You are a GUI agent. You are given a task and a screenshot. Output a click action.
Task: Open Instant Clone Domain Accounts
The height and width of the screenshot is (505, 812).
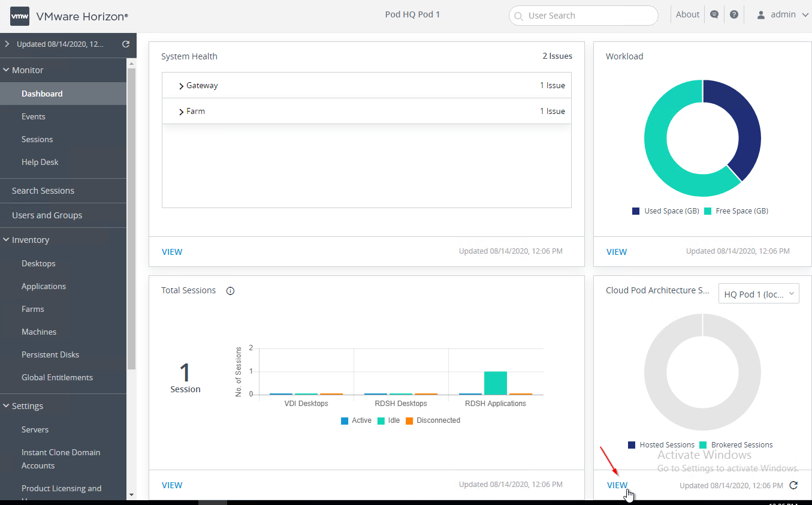coord(61,459)
